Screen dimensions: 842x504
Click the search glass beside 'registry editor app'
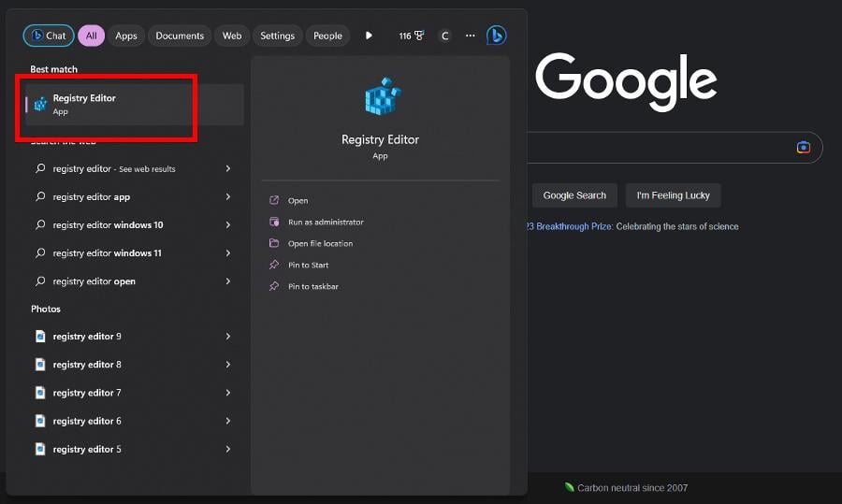[40, 196]
